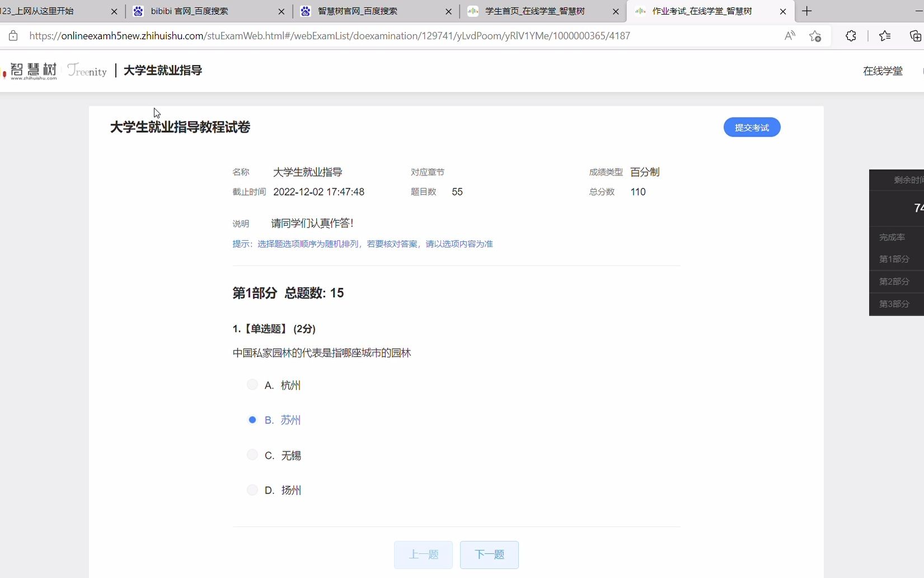Click the exam title 大学生就业指导教程试卷
Viewport: 924px width, 578px height.
pyautogui.click(x=180, y=127)
